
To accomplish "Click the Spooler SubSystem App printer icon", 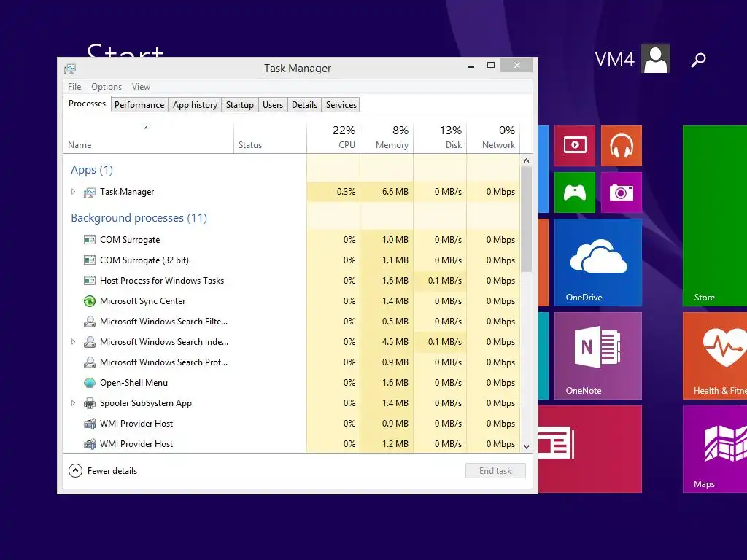I will tap(90, 403).
